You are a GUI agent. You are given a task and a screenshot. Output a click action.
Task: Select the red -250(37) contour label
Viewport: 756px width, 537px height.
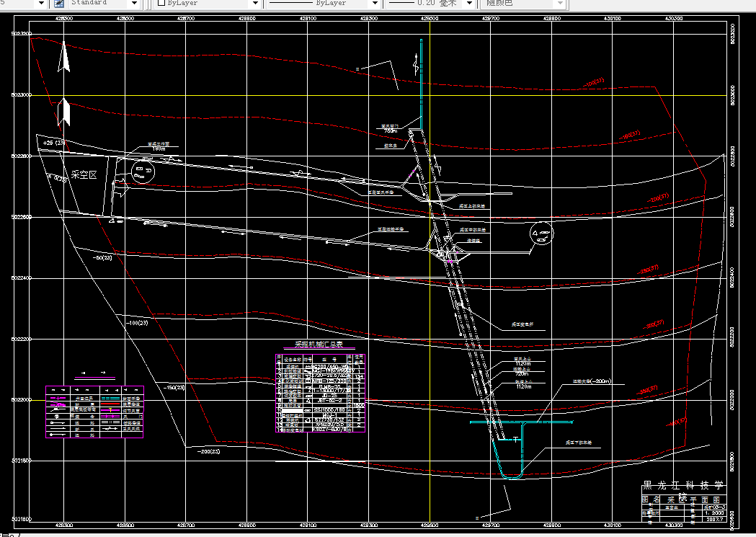tap(647, 270)
